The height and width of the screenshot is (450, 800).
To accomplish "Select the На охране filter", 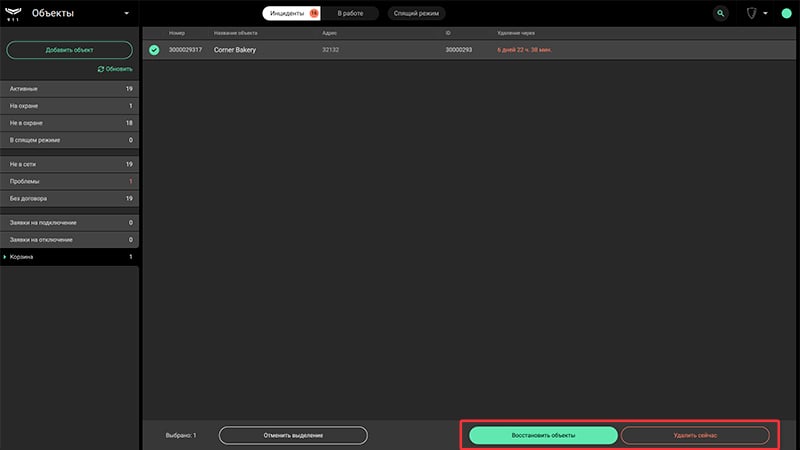I will pos(69,106).
